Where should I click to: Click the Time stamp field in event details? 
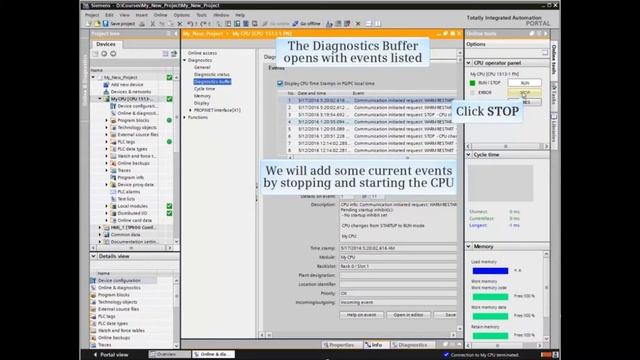pos(398,248)
